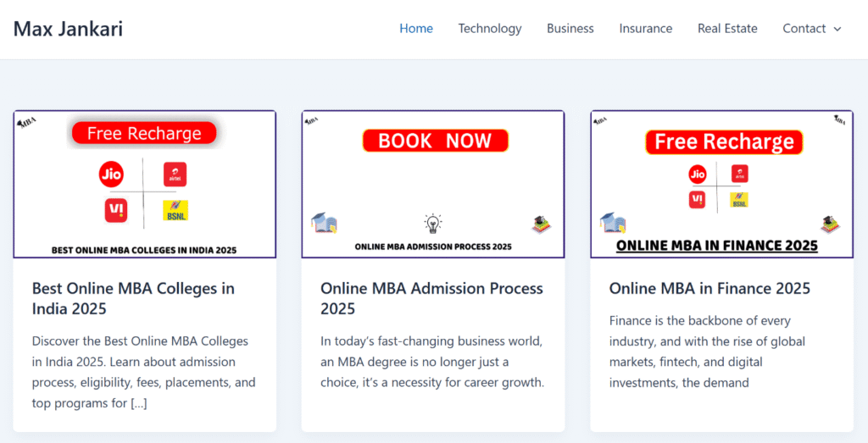868x443 pixels.
Task: Click the Airtel logo in first card
Action: [175, 174]
